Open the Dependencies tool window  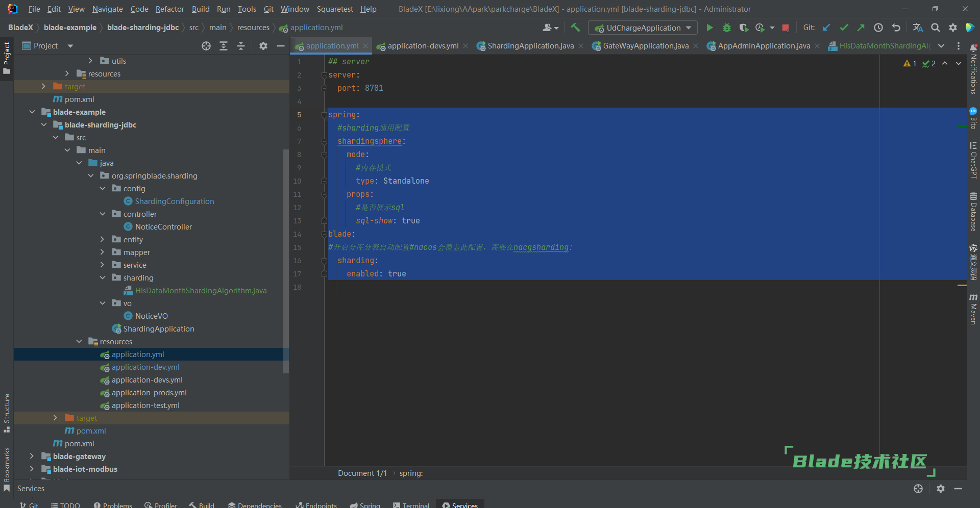255,505
